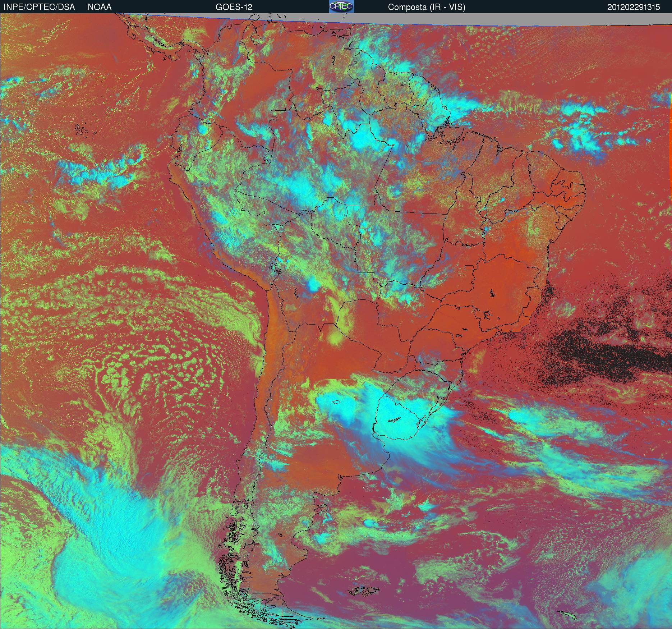Screen dimensions: 672x629
Task: Click the Composta (IR - VIS) title
Action: pos(427,7)
